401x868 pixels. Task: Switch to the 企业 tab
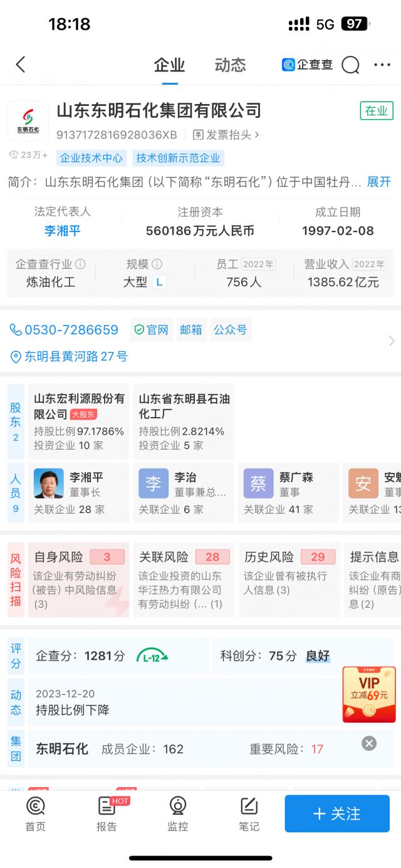click(x=169, y=65)
